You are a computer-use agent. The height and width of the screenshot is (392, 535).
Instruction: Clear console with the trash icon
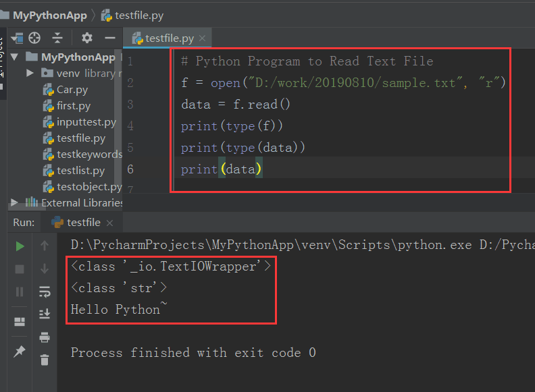coord(45,360)
